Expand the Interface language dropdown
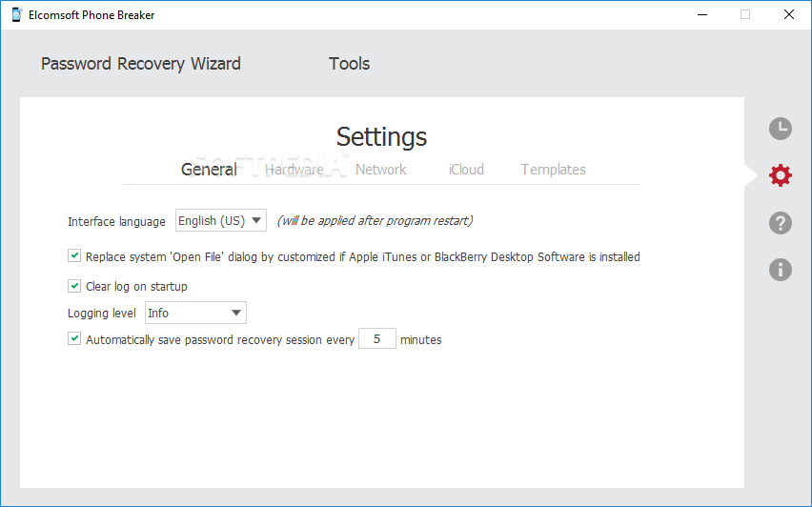The height and width of the screenshot is (507, 812). click(x=221, y=220)
